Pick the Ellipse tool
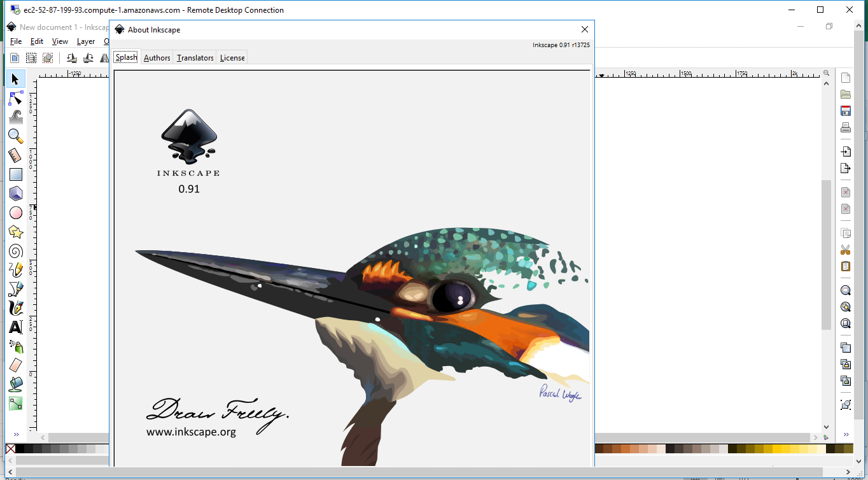The width and height of the screenshot is (868, 480). click(x=16, y=213)
